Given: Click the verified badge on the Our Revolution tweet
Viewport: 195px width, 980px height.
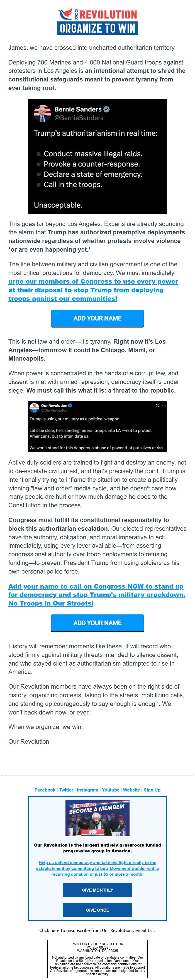Looking at the screenshot, I should [70, 406].
